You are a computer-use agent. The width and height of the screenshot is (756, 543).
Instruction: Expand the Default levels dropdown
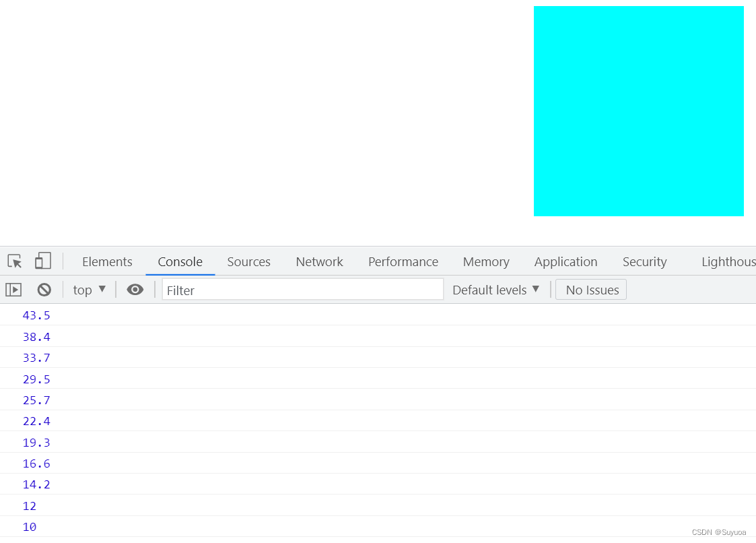click(496, 290)
